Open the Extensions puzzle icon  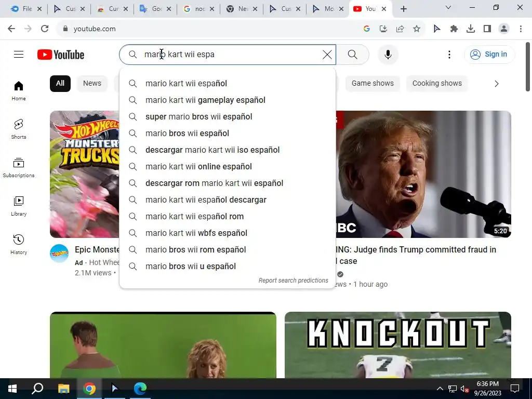(454, 29)
